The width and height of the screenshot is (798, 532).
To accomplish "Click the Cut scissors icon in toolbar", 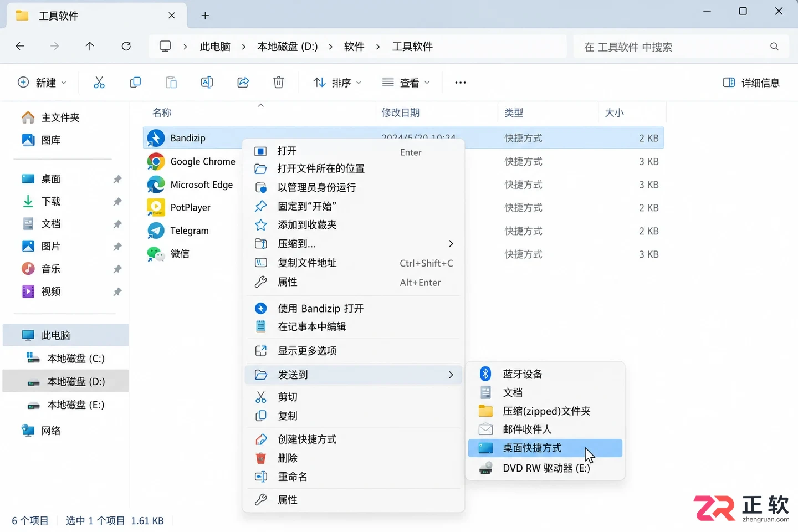I will point(99,83).
